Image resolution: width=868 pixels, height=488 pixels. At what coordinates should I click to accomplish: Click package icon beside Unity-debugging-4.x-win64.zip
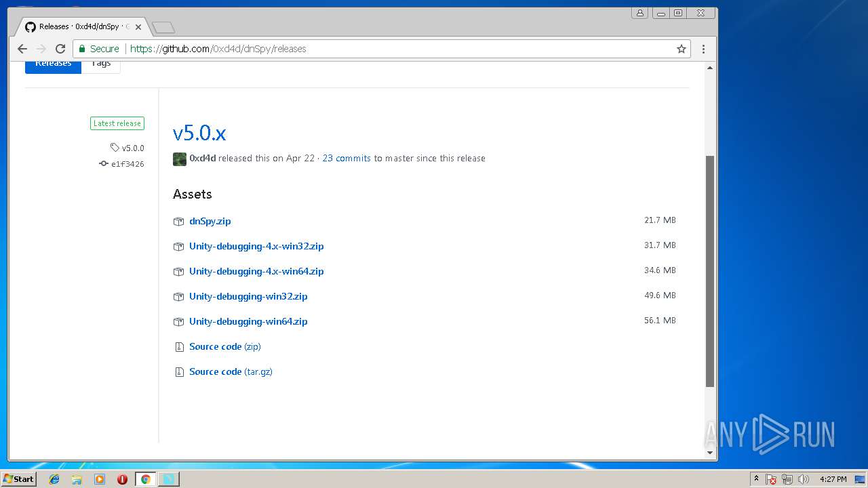pos(178,272)
